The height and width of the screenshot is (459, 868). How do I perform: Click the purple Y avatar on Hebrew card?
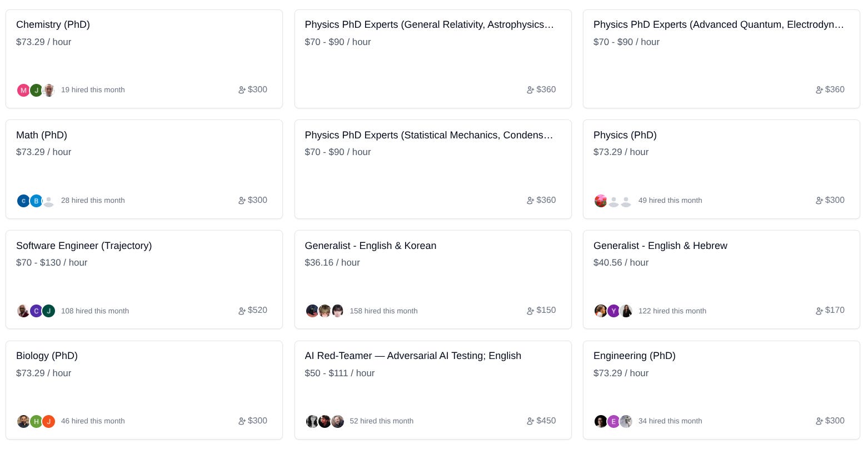(x=613, y=311)
